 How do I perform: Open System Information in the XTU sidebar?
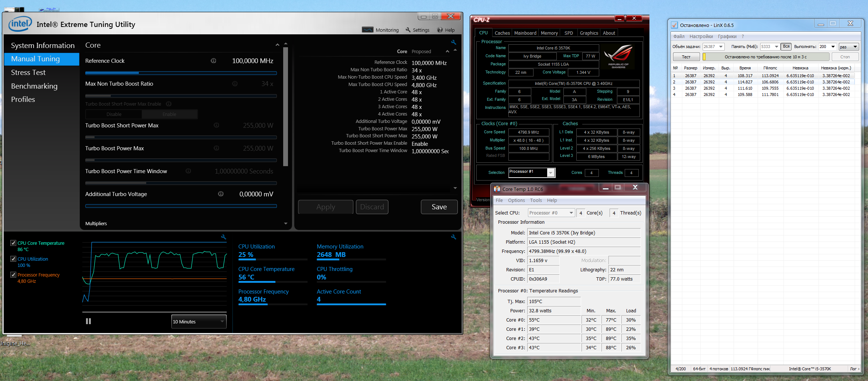pyautogui.click(x=43, y=45)
